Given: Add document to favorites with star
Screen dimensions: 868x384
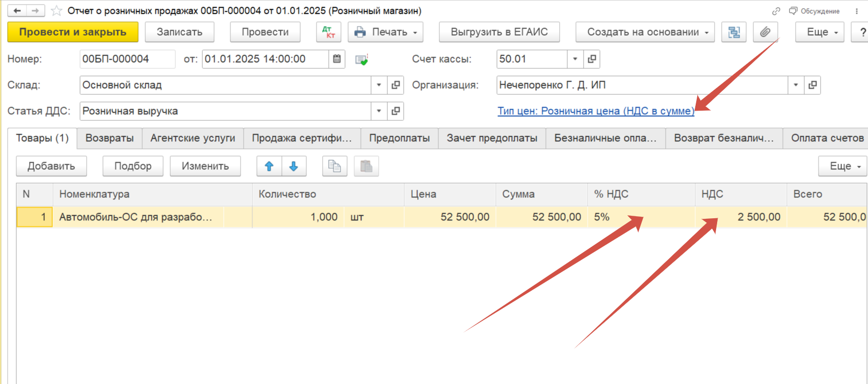Looking at the screenshot, I should coord(57,11).
